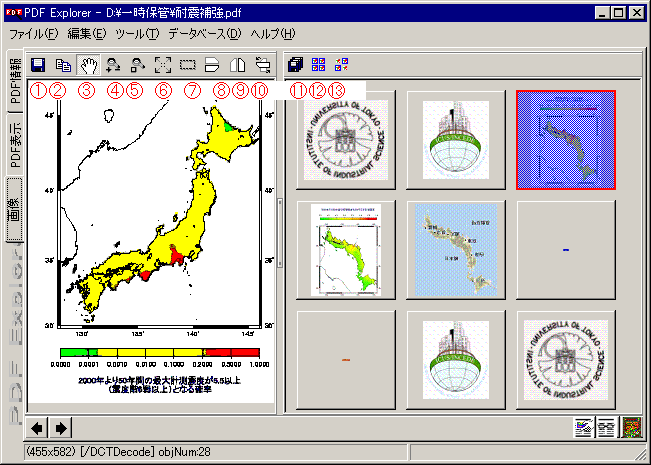Click the colorful image icon at bottom right
651x465 pixels.
coord(631,428)
